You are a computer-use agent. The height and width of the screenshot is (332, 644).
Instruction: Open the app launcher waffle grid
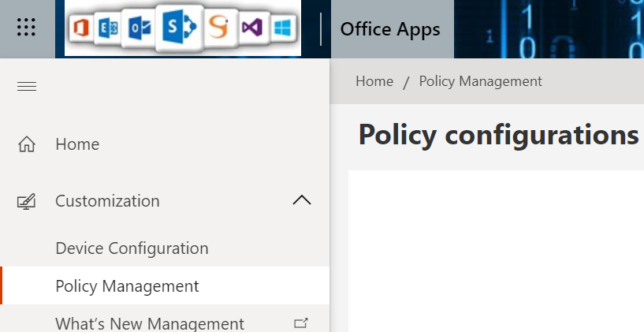[x=27, y=28]
